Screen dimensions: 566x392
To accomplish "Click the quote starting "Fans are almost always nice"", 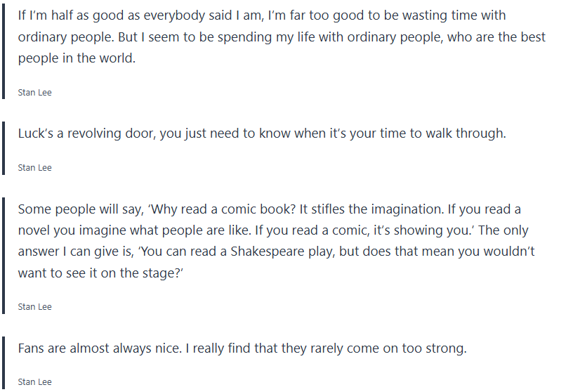I will point(242,348).
